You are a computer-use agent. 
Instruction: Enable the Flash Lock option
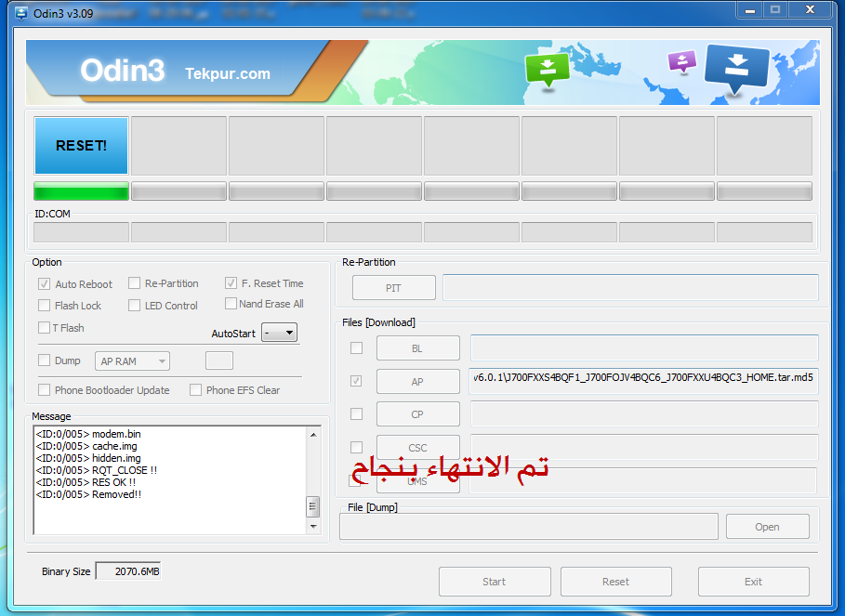coord(45,306)
